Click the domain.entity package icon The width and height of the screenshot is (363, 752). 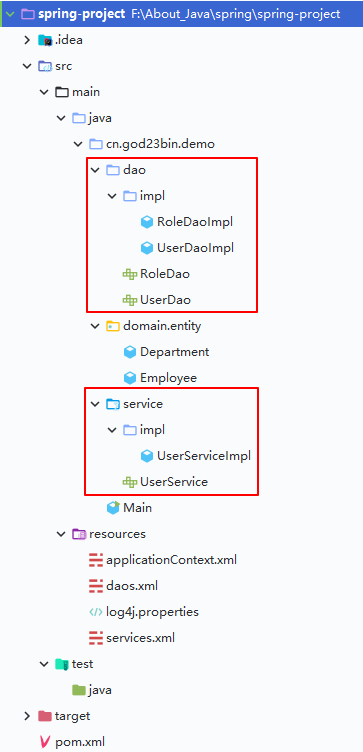112,326
